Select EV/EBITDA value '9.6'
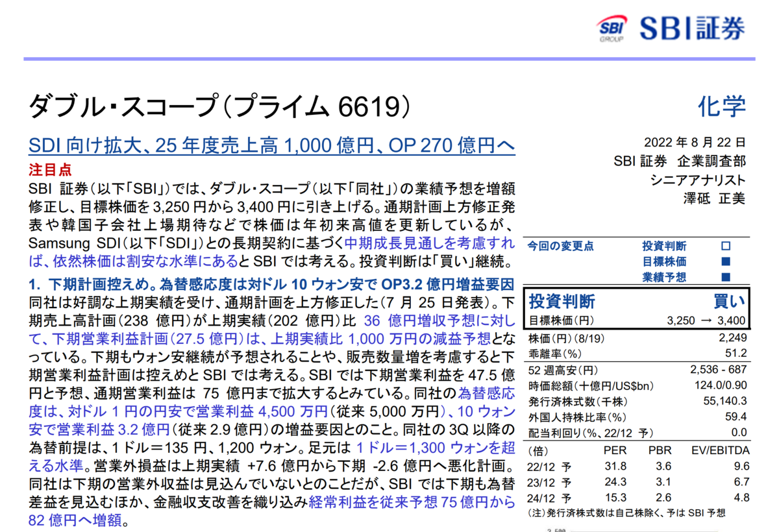Image resolution: width=779 pixels, height=532 pixels. pyautogui.click(x=742, y=466)
